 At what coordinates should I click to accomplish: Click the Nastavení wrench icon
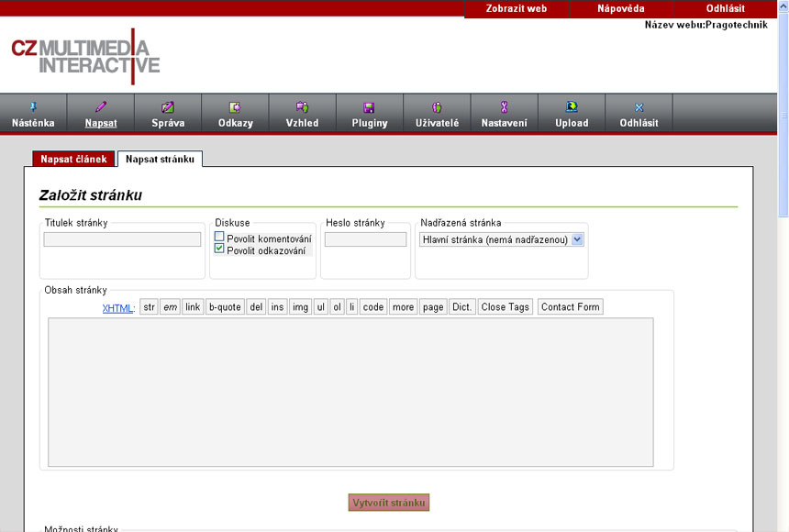505,106
